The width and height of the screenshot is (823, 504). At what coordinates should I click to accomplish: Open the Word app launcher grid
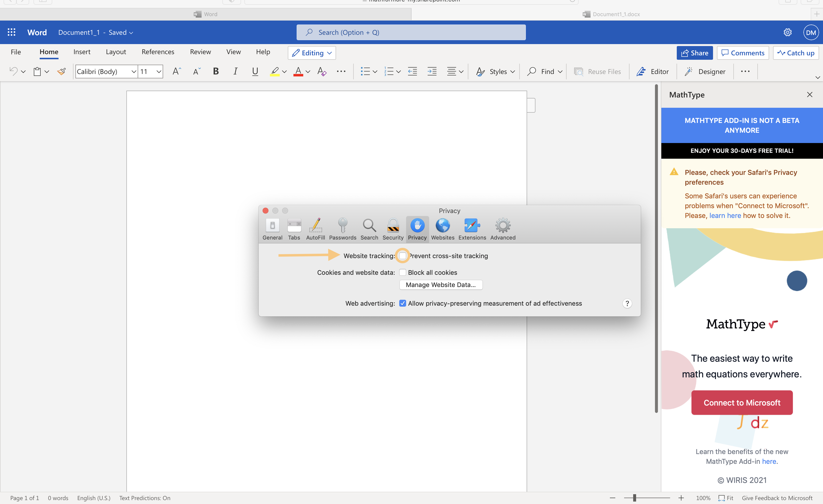click(11, 32)
